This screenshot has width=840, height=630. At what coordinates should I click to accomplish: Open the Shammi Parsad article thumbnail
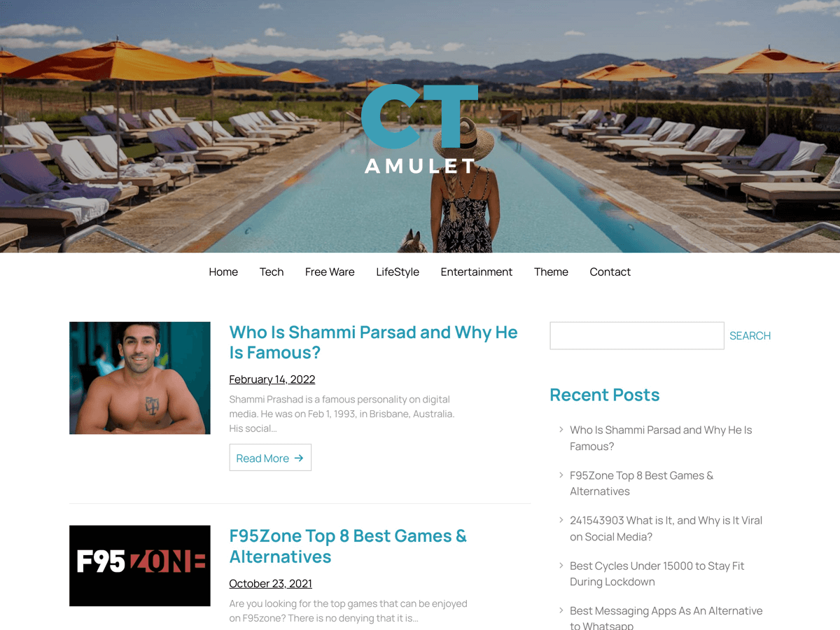[x=140, y=378]
